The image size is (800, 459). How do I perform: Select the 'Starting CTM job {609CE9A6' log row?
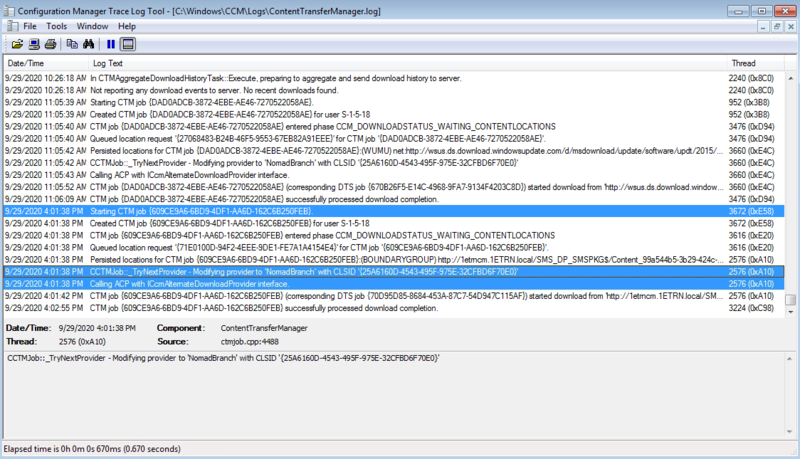pyautogui.click(x=300, y=212)
